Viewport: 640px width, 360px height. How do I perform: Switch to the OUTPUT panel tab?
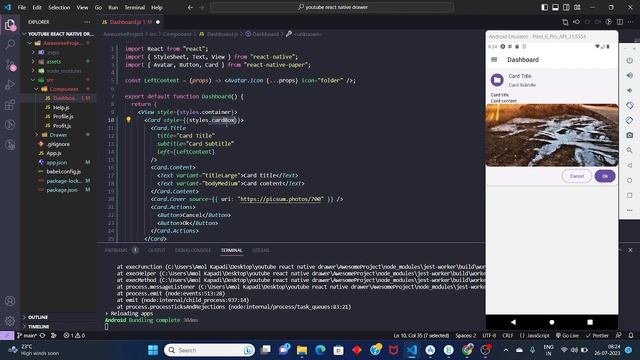[156, 250]
